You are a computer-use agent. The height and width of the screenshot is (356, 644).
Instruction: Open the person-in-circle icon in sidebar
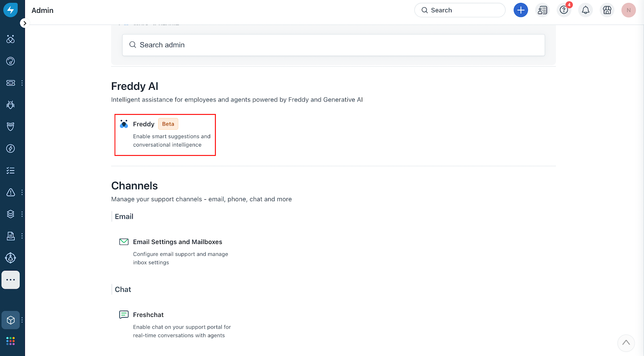10,258
